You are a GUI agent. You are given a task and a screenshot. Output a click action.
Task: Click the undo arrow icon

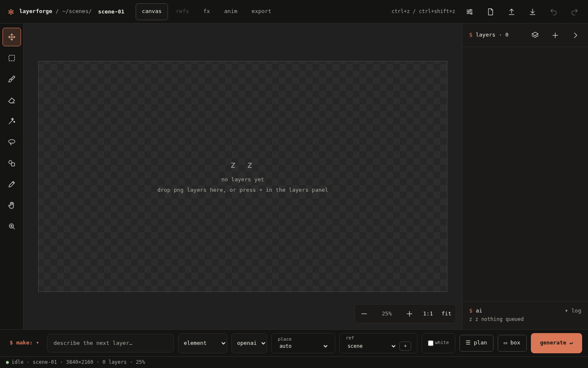[x=554, y=12]
